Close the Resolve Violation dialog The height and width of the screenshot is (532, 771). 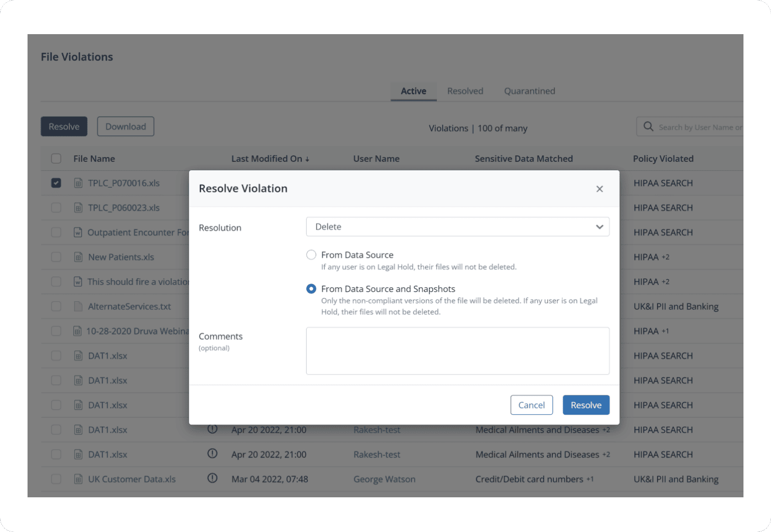pyautogui.click(x=600, y=189)
